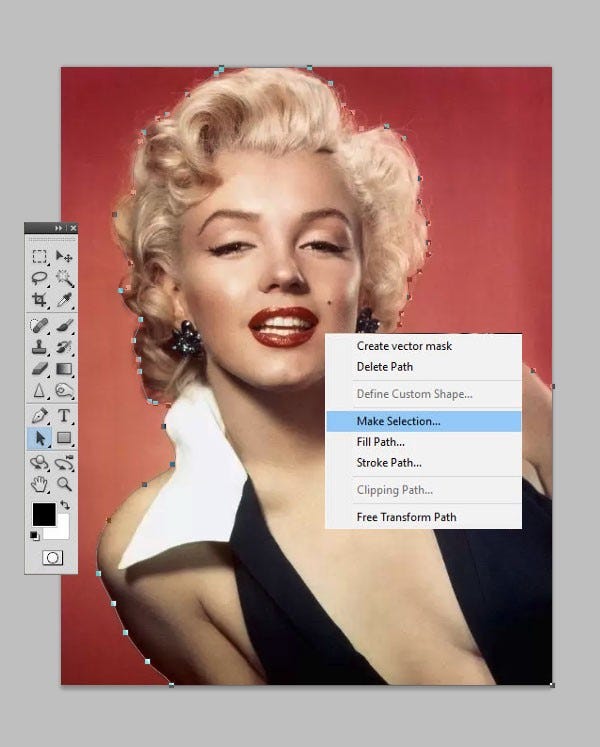Choose Fill Path option
Viewport: 600px width, 747px height.
point(380,442)
